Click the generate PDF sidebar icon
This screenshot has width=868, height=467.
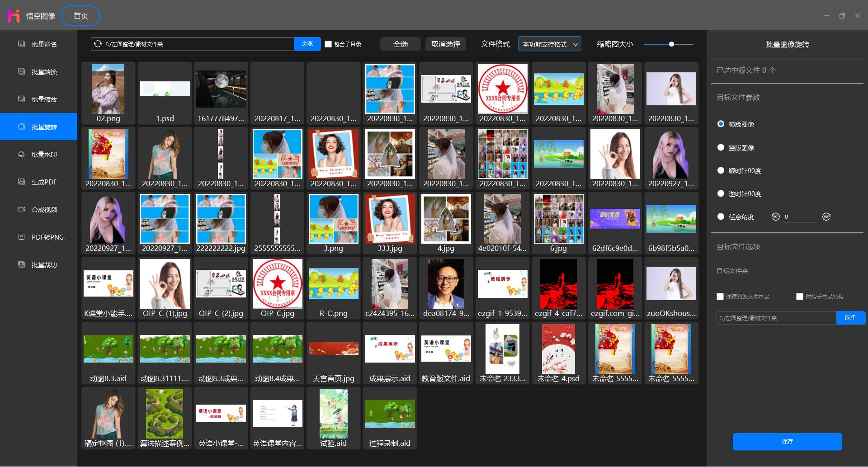tap(21, 182)
